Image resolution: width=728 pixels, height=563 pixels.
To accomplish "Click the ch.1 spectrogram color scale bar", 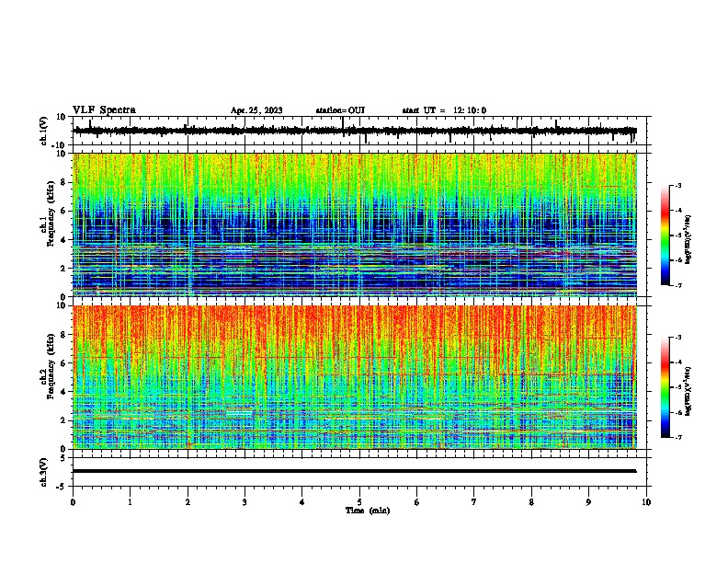I will point(665,236).
